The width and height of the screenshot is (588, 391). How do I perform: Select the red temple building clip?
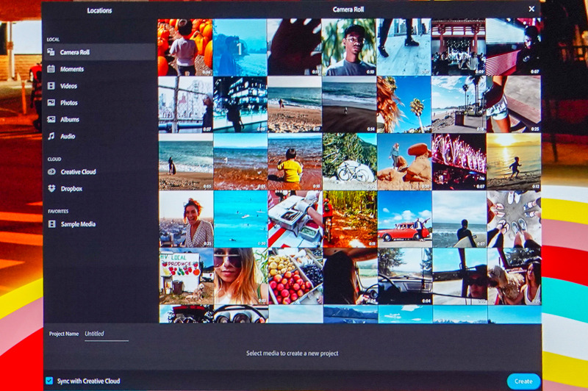pyautogui.click(x=458, y=47)
